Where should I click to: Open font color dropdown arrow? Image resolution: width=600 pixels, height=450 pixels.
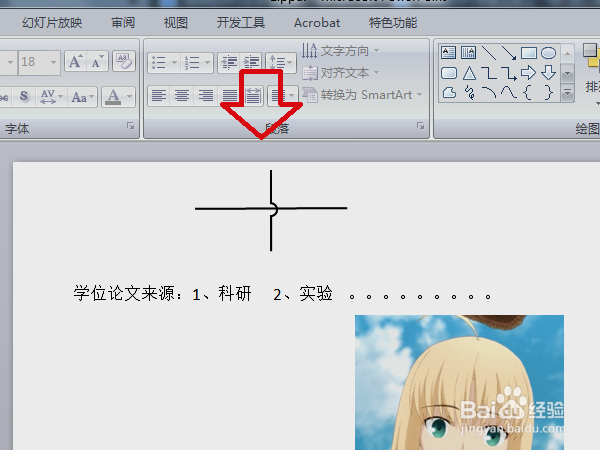point(130,96)
